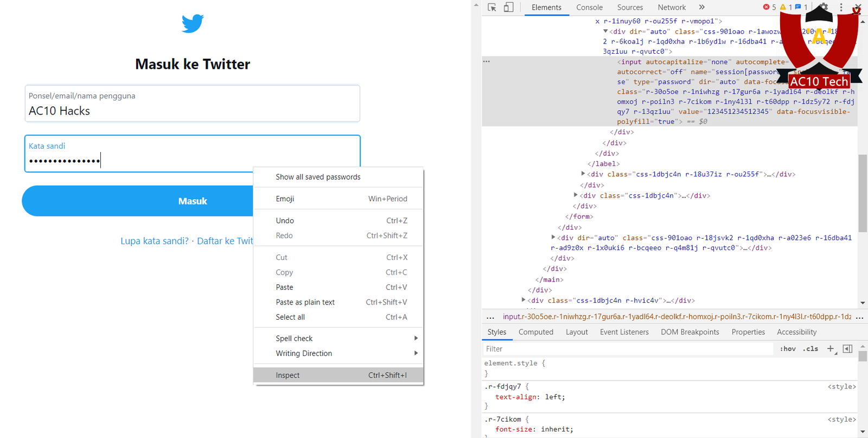Open the <style> source link for .r-7cikom
This screenshot has height=438, width=868.
coord(841,420)
